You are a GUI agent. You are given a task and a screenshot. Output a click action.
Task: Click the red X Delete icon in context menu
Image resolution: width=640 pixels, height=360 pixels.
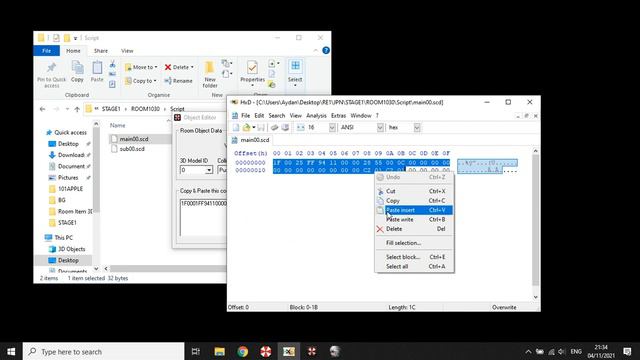pos(380,229)
